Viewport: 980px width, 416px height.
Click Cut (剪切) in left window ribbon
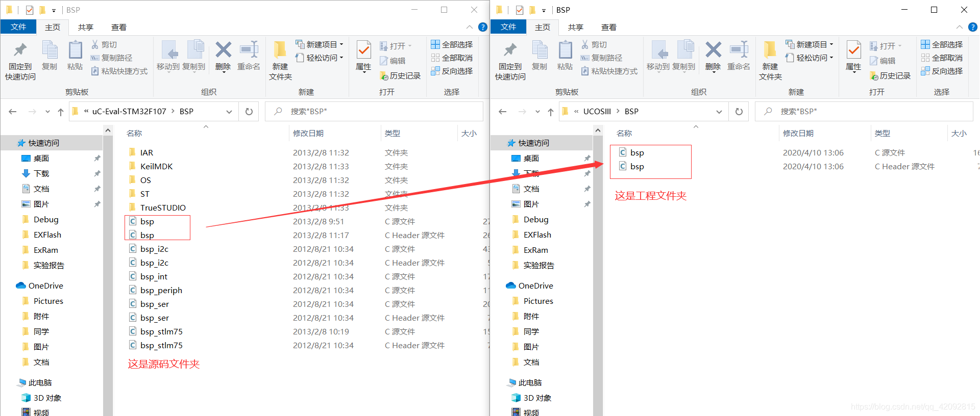tap(104, 45)
